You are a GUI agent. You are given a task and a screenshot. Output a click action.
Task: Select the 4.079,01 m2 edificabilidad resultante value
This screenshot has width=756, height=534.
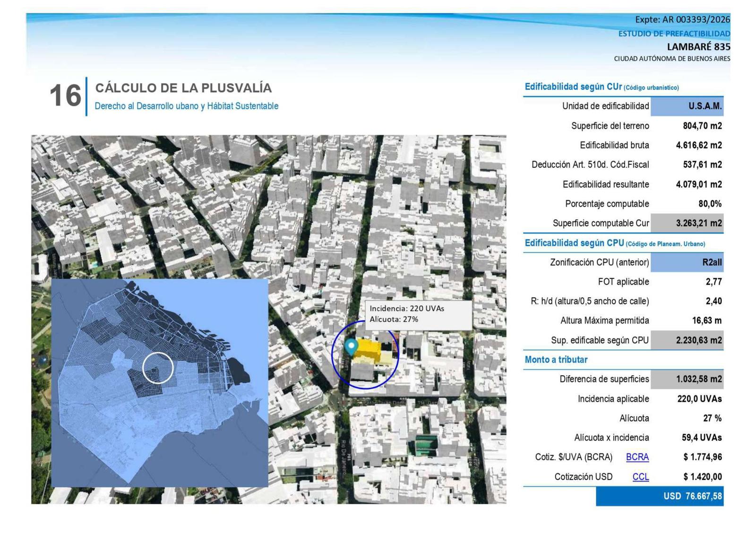(x=699, y=184)
